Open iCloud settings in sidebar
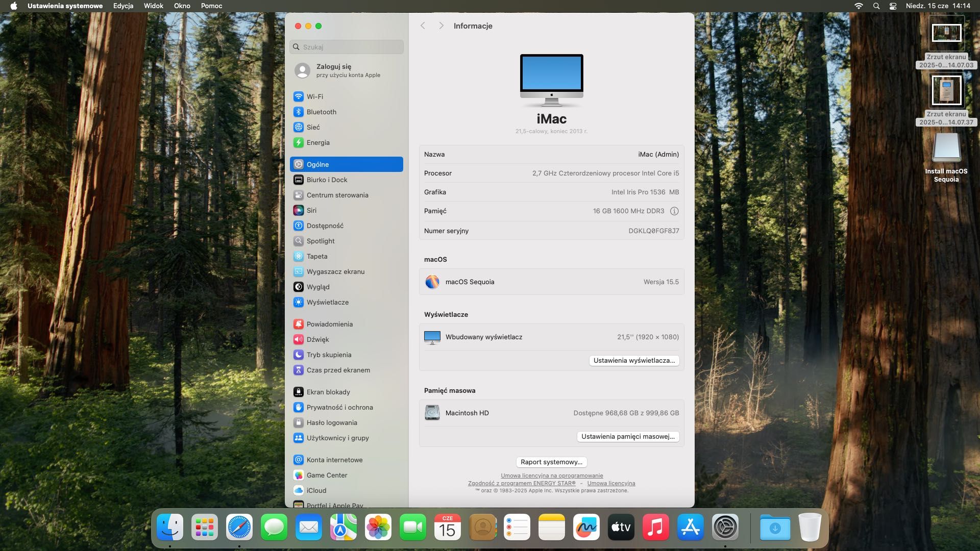 [x=346, y=490]
